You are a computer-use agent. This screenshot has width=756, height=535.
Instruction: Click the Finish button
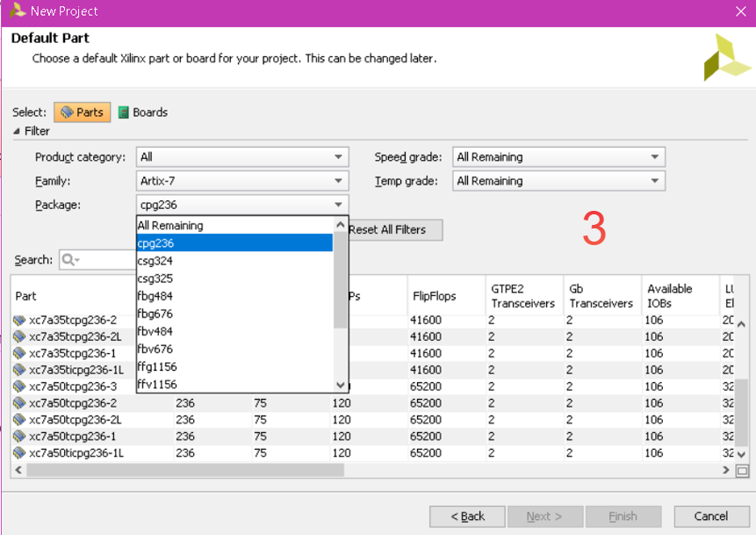[623, 517]
